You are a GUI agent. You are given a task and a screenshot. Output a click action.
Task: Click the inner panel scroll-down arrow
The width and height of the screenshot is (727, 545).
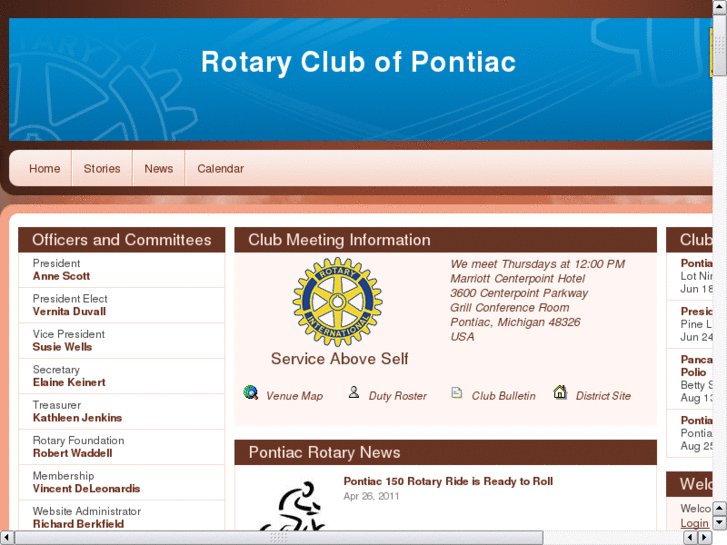(x=720, y=523)
